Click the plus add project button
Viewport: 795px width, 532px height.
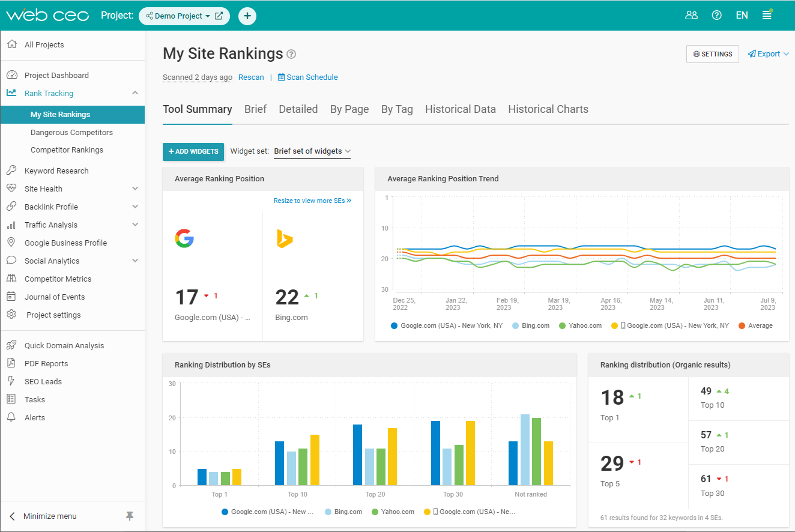pyautogui.click(x=247, y=16)
